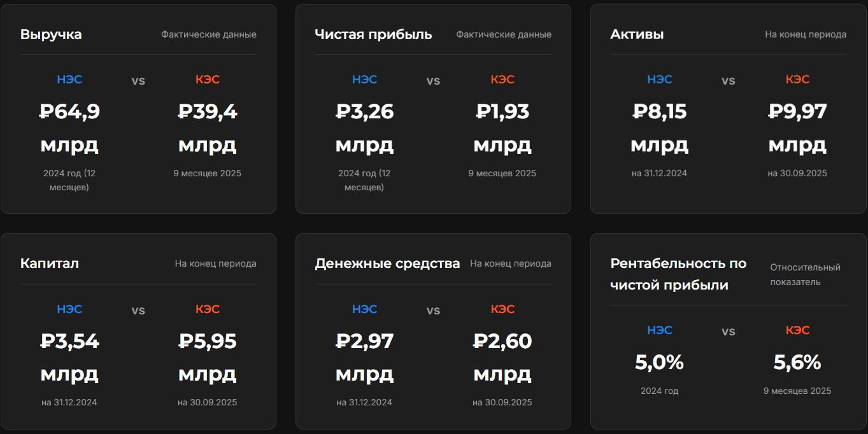Open the "Чистая прибыль" card heading
The width and height of the screenshot is (868, 434).
pyautogui.click(x=373, y=34)
